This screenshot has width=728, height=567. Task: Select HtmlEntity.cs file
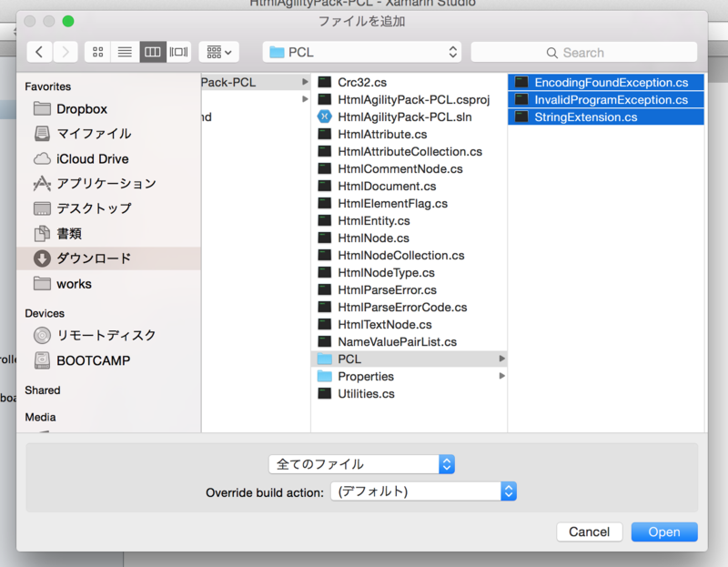pos(409,220)
